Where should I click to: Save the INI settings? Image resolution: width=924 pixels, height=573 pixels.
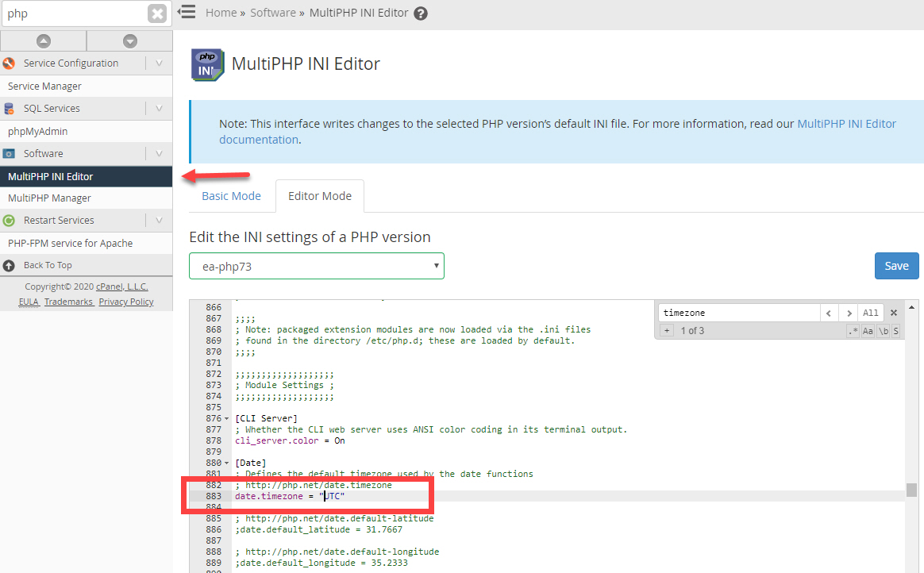896,266
